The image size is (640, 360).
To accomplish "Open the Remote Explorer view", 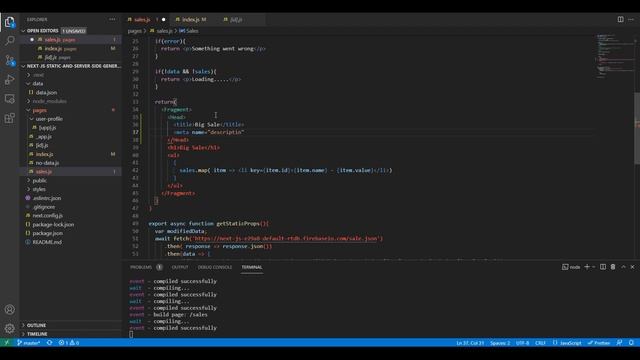I will 9,99.
